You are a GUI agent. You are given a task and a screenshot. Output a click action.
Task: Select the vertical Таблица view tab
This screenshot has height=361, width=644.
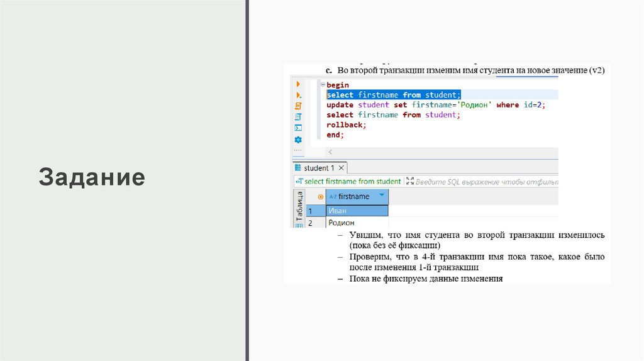pyautogui.click(x=299, y=204)
